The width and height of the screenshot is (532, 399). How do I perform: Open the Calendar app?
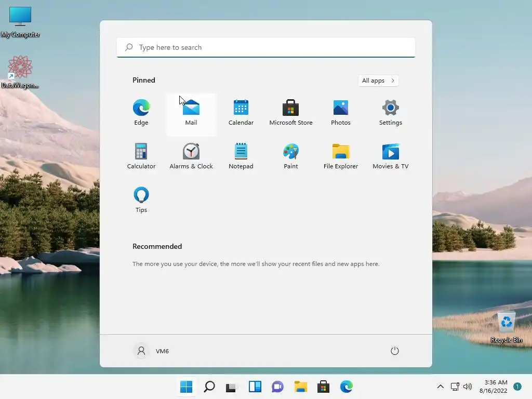tap(241, 113)
